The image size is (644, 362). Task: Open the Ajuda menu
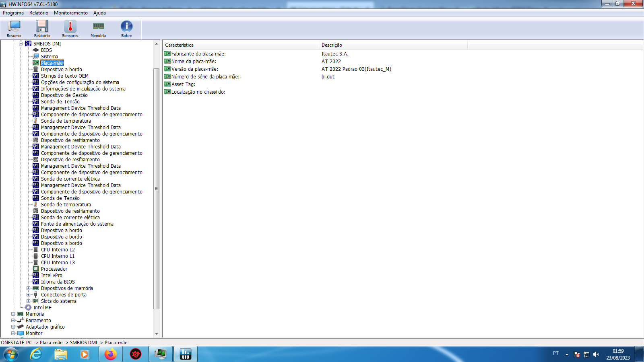(x=99, y=13)
